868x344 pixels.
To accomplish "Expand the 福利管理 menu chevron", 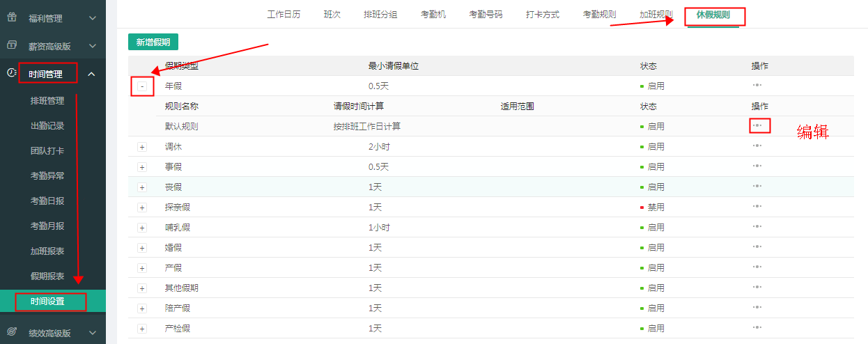I will 92,18.
